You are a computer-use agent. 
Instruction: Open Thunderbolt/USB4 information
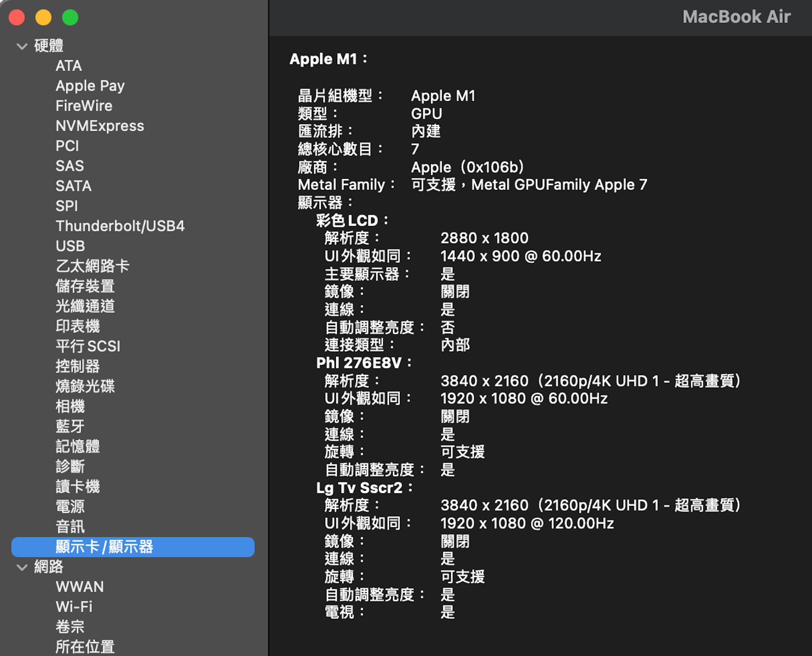pos(120,226)
